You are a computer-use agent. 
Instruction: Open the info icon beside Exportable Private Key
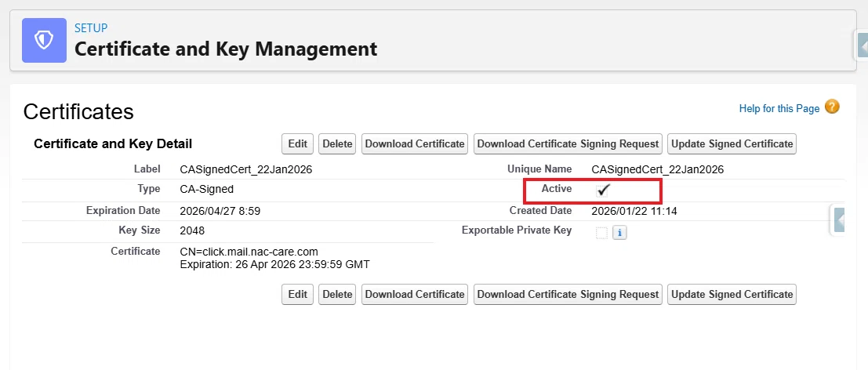tap(620, 233)
